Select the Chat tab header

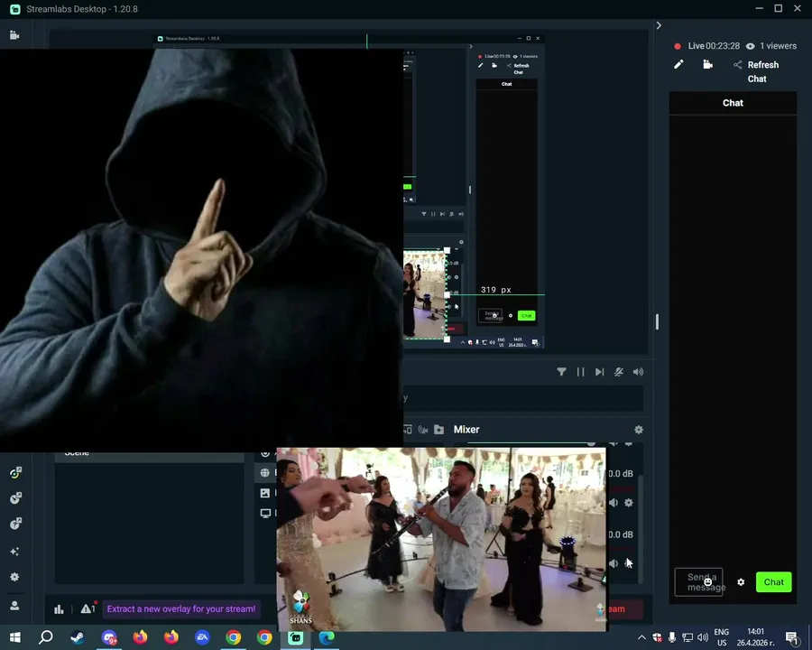(733, 103)
